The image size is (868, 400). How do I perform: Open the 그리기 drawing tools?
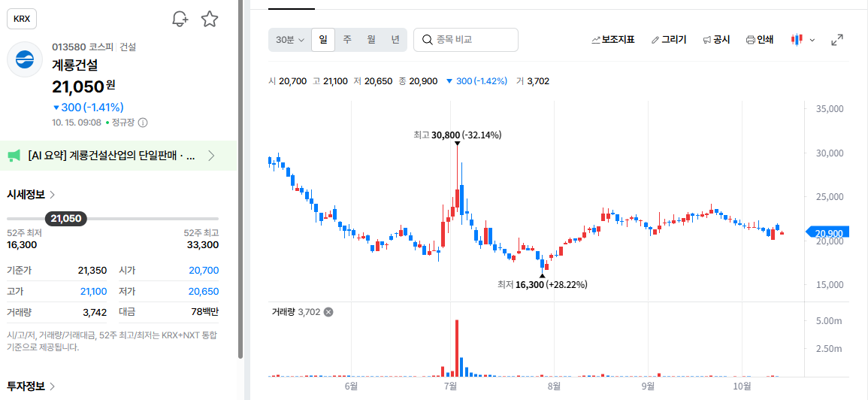(669, 40)
